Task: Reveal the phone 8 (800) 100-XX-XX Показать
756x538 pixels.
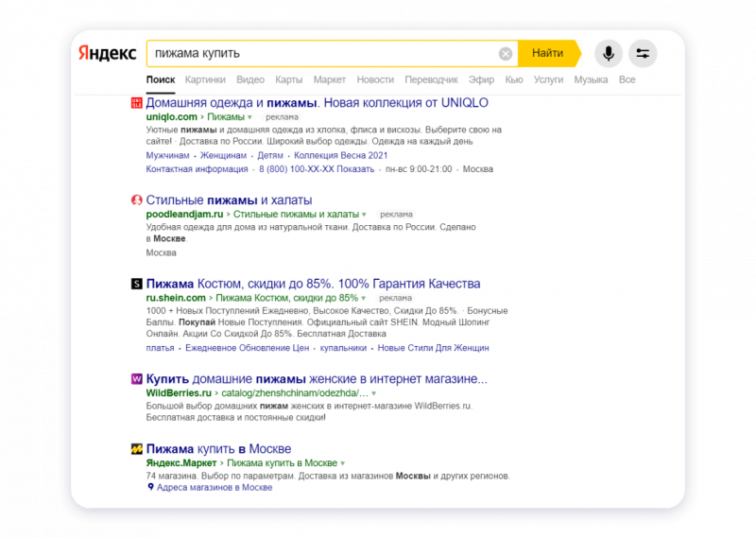Action: pyautogui.click(x=317, y=169)
